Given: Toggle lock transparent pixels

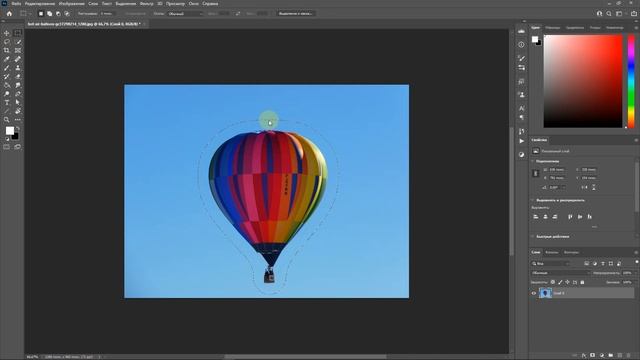Looking at the screenshot, I should [x=553, y=282].
